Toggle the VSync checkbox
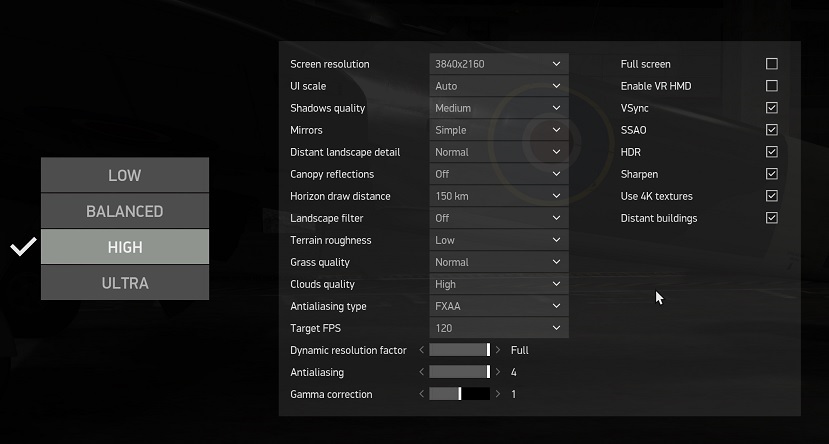829x444 pixels. tap(771, 108)
